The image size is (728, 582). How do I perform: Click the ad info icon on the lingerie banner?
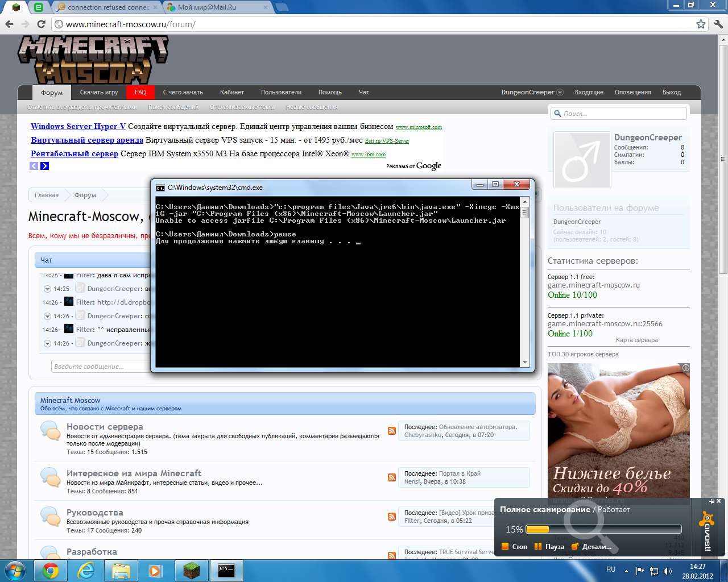pos(685,368)
